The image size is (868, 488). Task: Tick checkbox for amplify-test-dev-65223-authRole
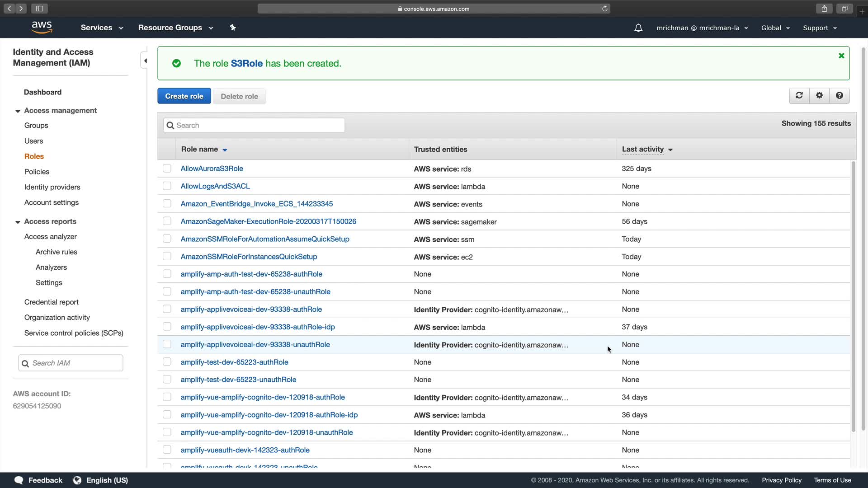tap(167, 362)
